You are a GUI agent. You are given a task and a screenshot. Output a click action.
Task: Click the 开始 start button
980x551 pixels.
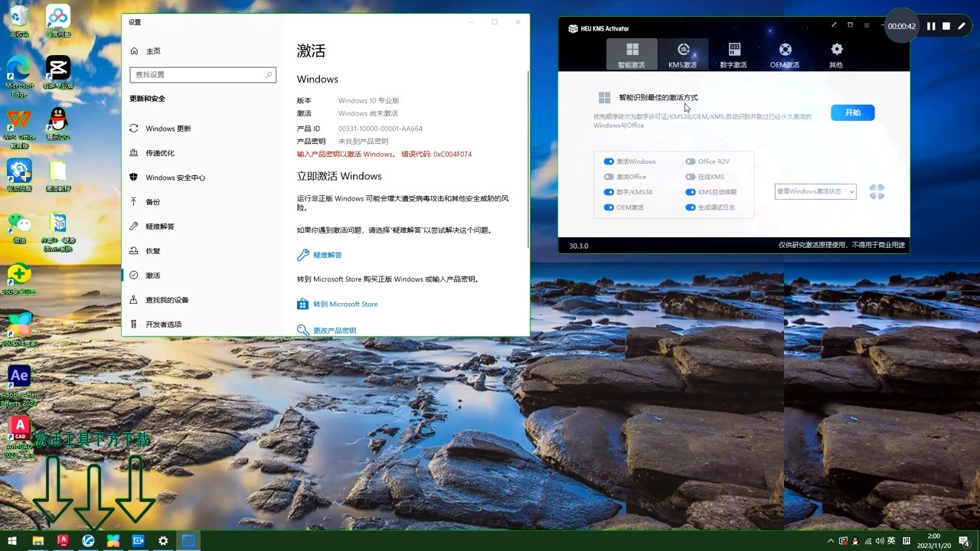853,112
